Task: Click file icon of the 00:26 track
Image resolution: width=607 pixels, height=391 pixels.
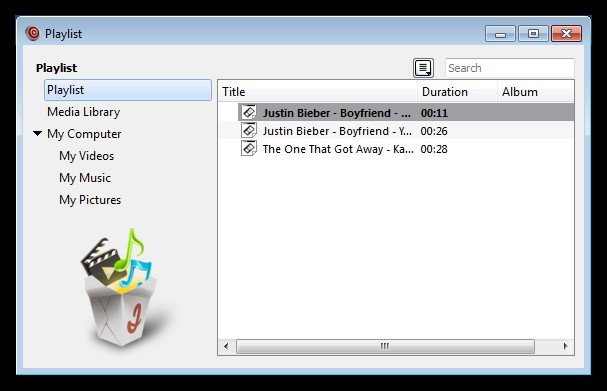Action: pyautogui.click(x=249, y=130)
